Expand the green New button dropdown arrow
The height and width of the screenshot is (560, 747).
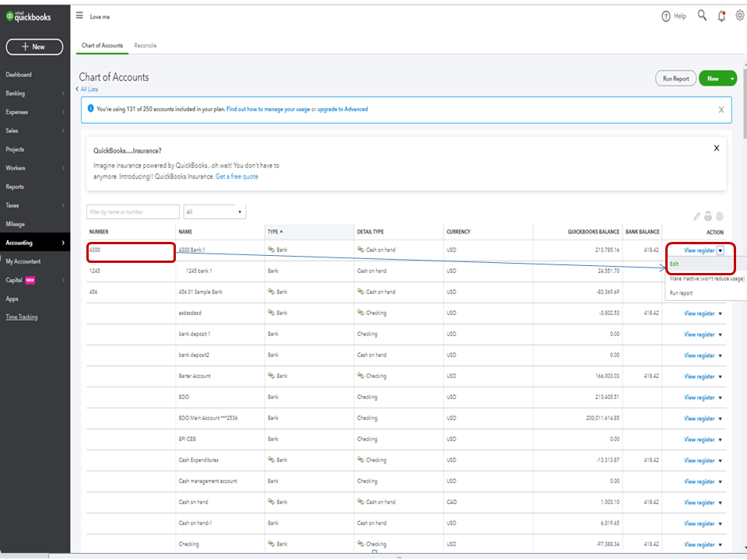coord(732,79)
